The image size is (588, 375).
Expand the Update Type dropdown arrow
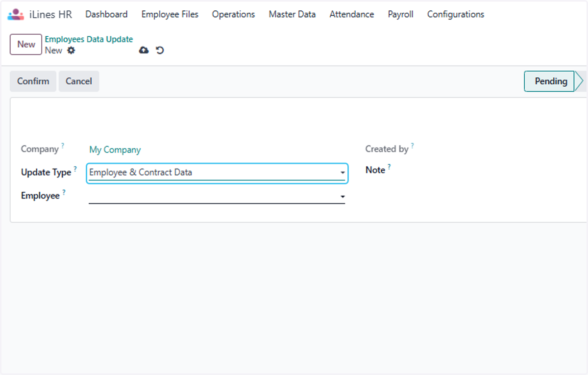click(343, 173)
